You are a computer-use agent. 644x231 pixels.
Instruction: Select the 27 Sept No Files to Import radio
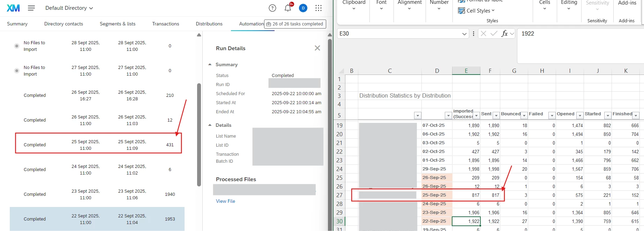[16, 71]
